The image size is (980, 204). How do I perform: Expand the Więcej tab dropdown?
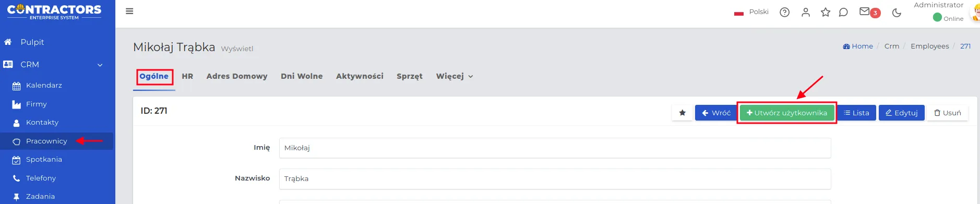(455, 76)
